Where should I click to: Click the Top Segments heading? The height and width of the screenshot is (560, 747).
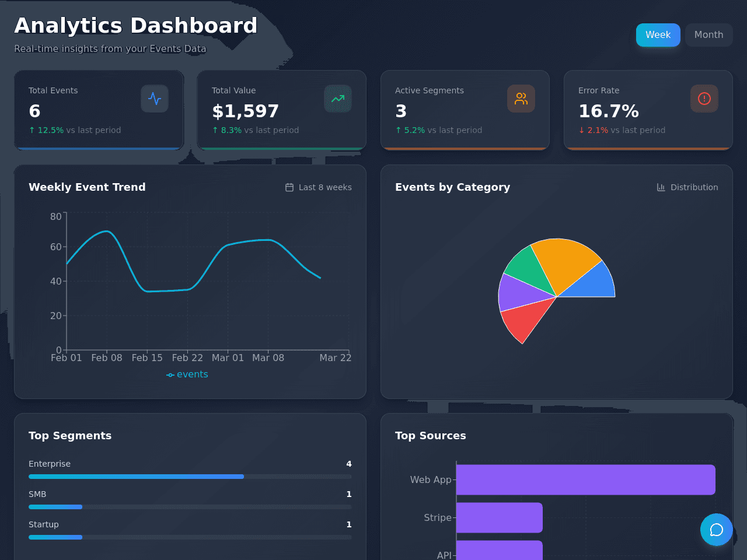coord(70,436)
